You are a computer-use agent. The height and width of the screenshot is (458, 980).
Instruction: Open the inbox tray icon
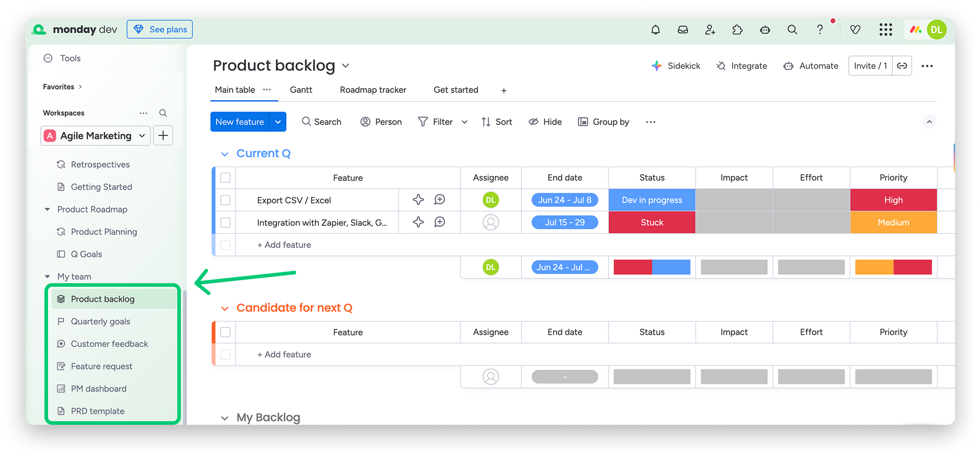click(683, 30)
